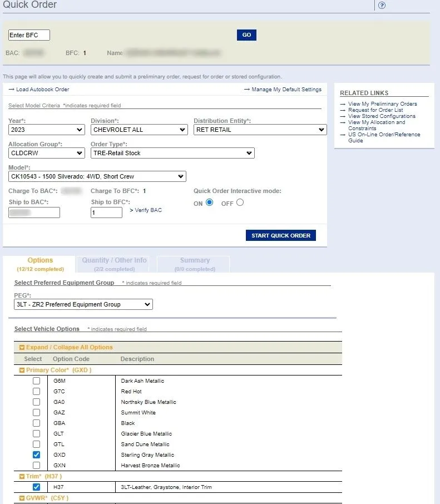Toggle the GVWR section arrow icon
Image resolution: width=440 pixels, height=504 pixels.
(22, 498)
